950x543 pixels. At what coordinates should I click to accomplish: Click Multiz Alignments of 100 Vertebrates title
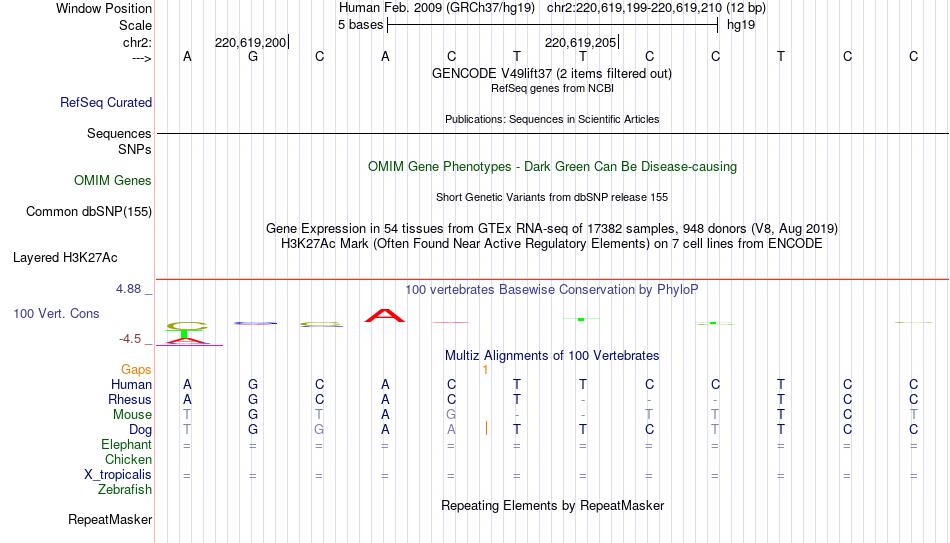pos(552,355)
